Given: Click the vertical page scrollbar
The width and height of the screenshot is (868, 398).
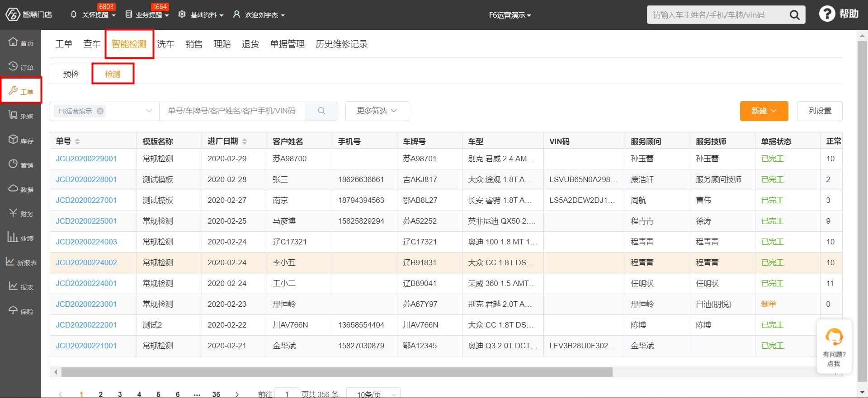Looking at the screenshot, I should point(862,211).
